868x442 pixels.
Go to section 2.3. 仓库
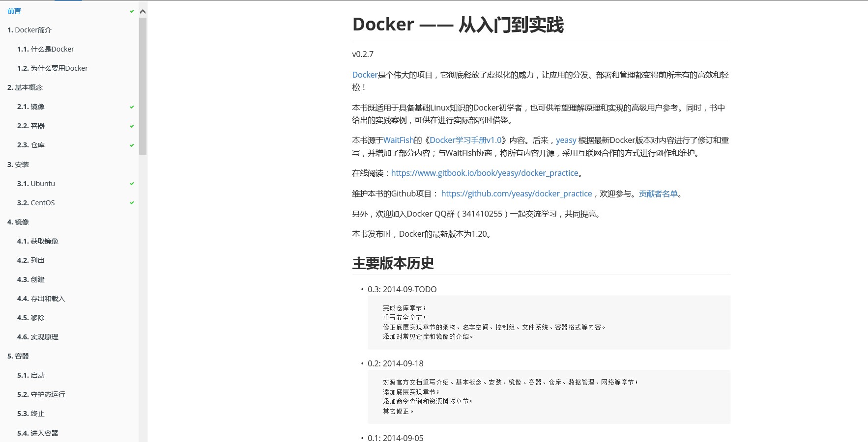pyautogui.click(x=31, y=145)
